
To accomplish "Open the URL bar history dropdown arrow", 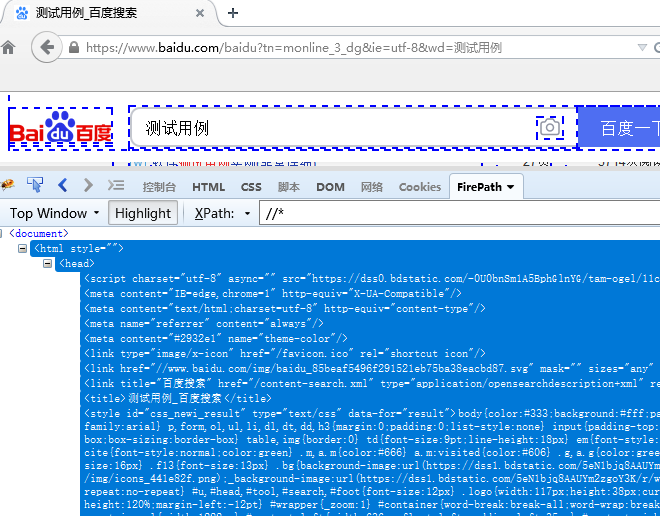I will point(642,47).
